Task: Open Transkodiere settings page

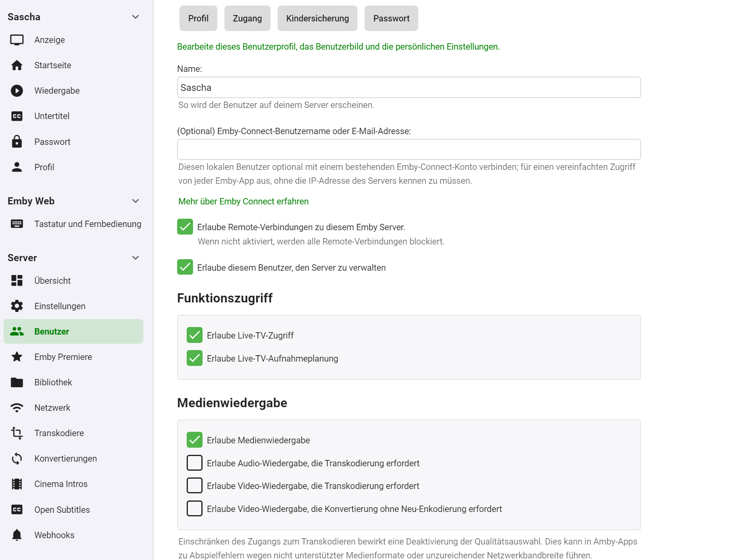Action: click(x=73, y=433)
